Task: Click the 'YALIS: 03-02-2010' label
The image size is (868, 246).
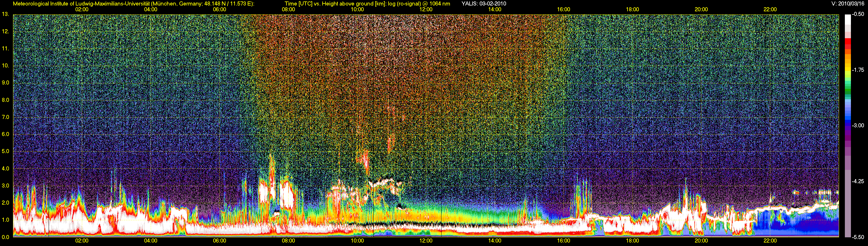Action: point(483,4)
